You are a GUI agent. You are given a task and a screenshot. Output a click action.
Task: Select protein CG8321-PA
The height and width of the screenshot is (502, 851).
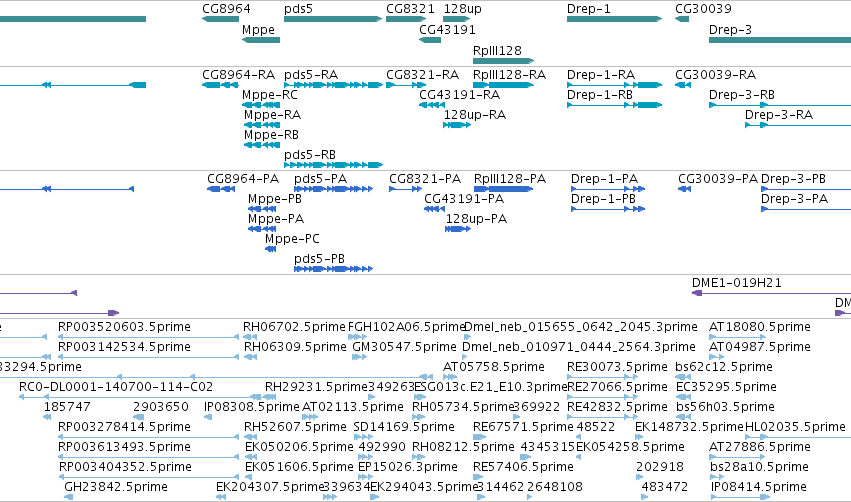coord(425,179)
